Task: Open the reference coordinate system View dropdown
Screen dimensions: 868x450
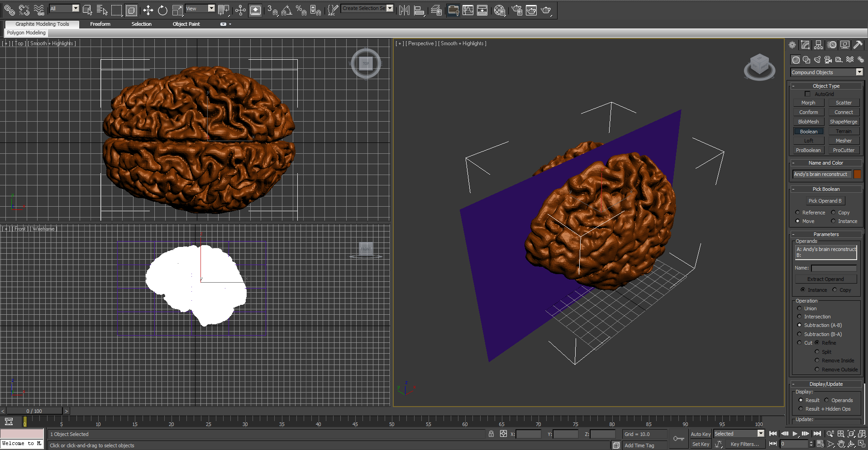Action: [x=211, y=8]
